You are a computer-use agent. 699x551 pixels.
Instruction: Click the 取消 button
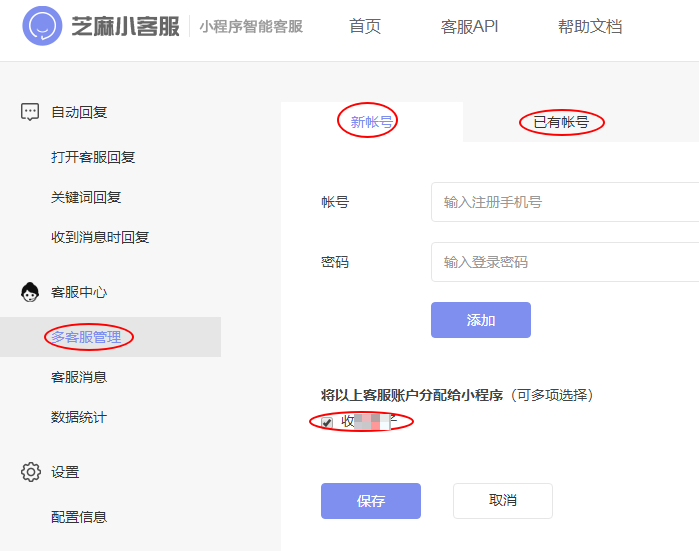(x=502, y=501)
